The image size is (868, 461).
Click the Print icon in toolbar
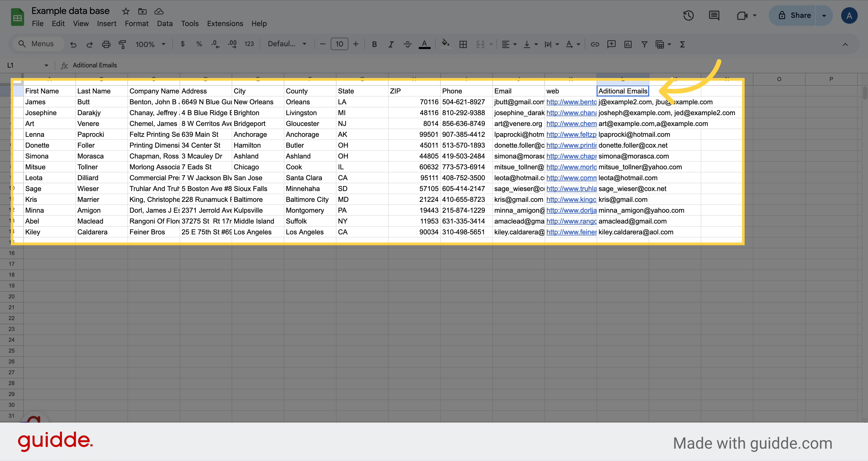106,44
